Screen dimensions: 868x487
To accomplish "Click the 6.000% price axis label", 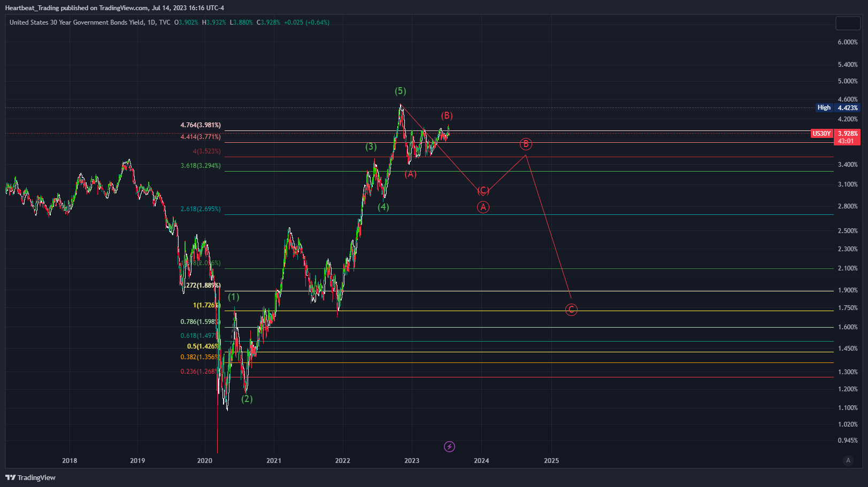I will (x=848, y=42).
